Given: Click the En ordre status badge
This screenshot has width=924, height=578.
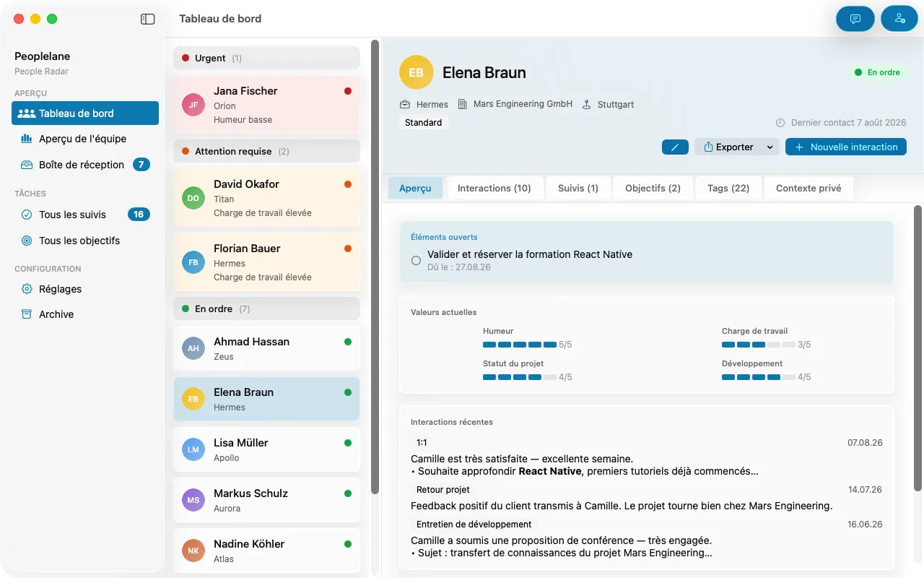Looking at the screenshot, I should (x=877, y=72).
